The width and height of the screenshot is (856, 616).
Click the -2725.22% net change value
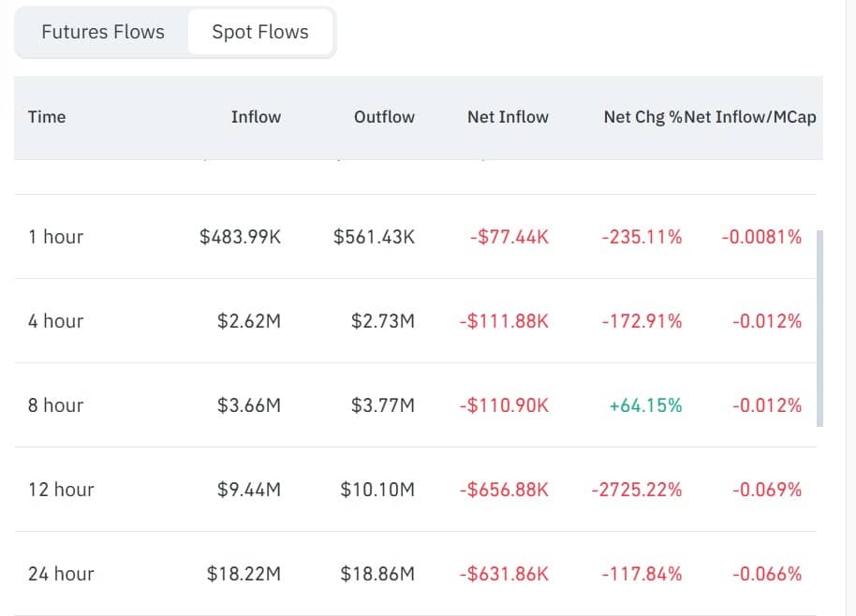pos(637,490)
